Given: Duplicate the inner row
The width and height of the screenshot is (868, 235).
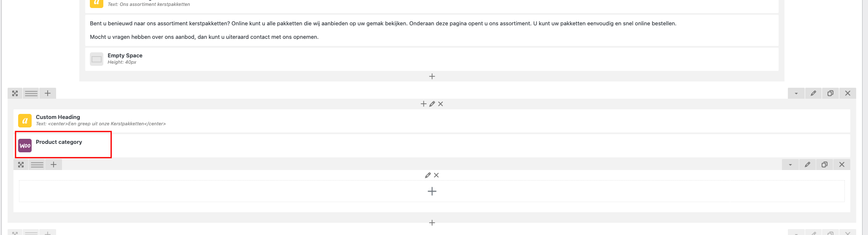Looking at the screenshot, I should [825, 165].
